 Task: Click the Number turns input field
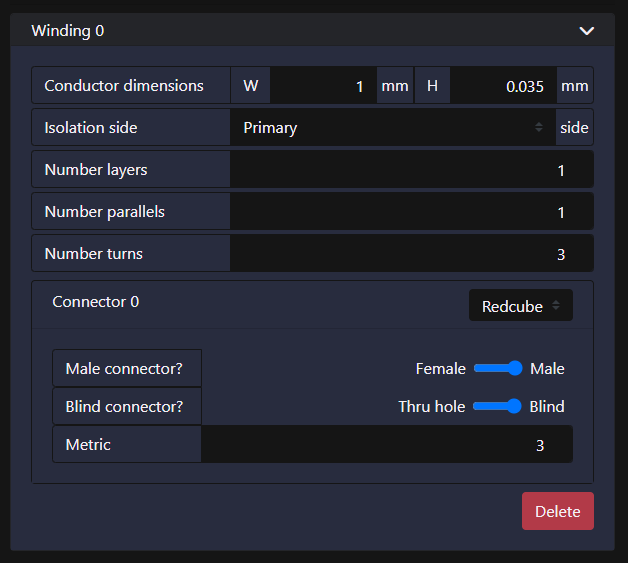pos(411,253)
